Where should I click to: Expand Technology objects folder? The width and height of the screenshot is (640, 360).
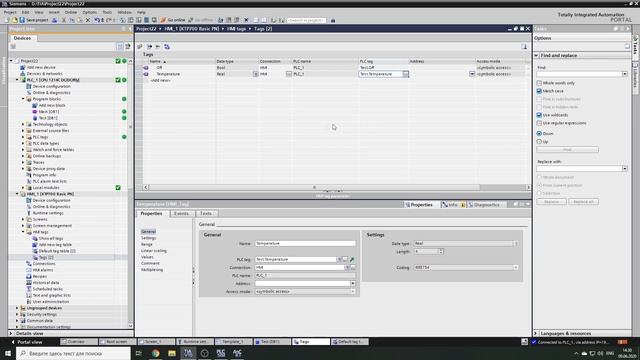point(23,124)
